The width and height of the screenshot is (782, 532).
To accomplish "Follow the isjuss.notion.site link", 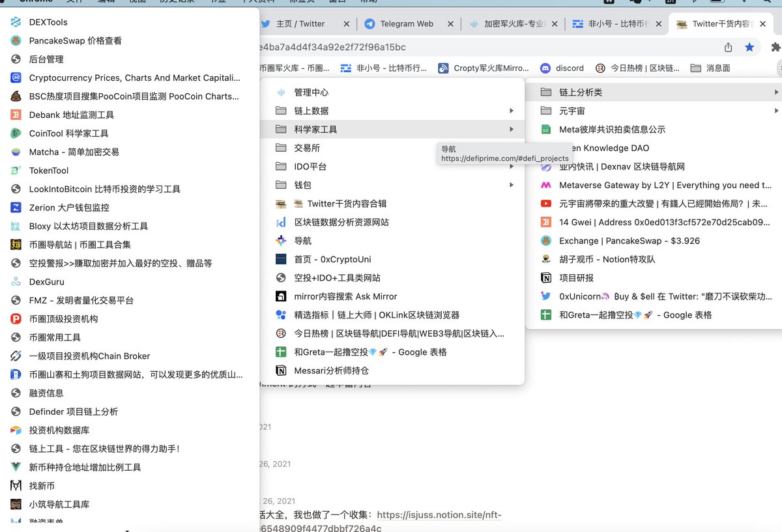I will (439, 515).
